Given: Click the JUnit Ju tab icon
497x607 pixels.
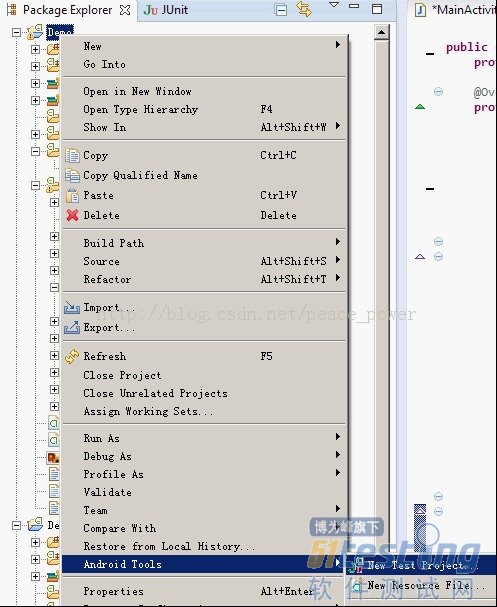Looking at the screenshot, I should (x=151, y=10).
